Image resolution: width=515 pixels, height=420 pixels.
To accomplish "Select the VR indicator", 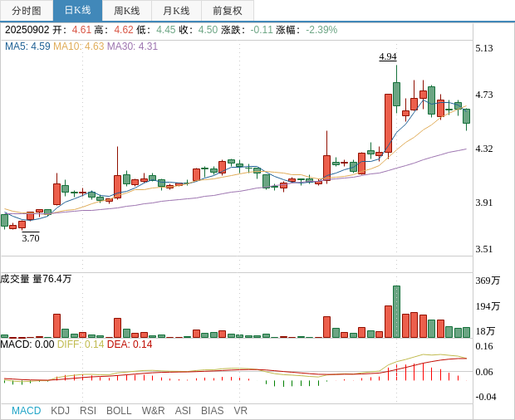I will pos(240,411).
